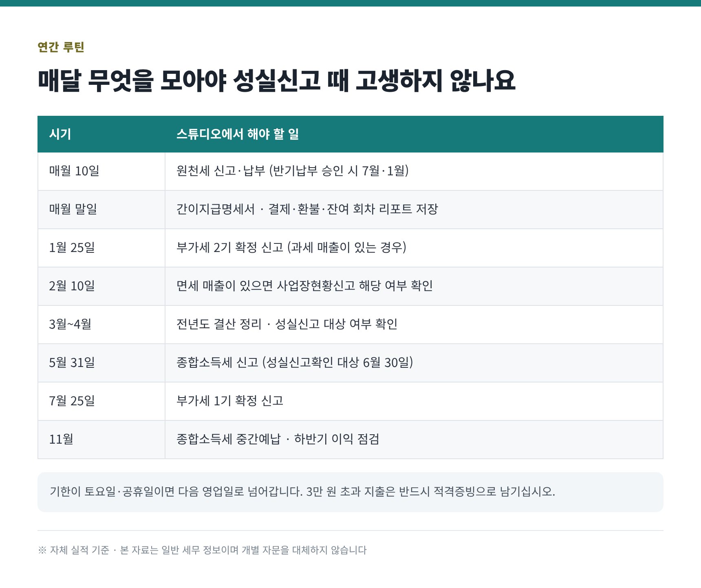Click the '연간 루틴' label

click(x=61, y=47)
